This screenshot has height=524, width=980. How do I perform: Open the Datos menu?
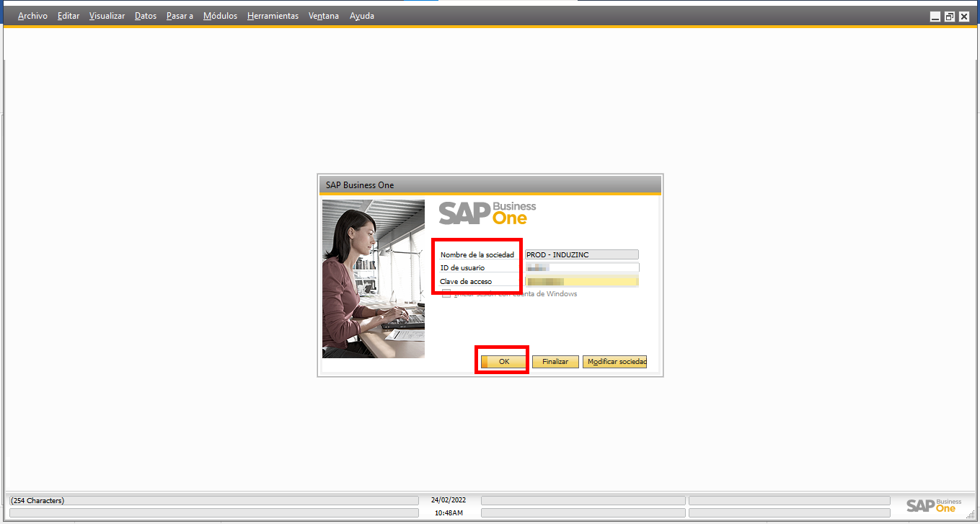tap(146, 16)
